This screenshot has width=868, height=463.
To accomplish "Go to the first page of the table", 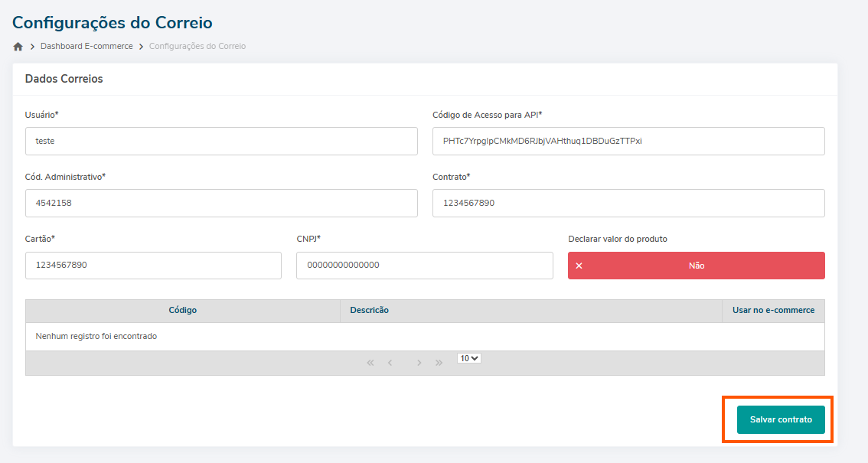I will [x=370, y=363].
